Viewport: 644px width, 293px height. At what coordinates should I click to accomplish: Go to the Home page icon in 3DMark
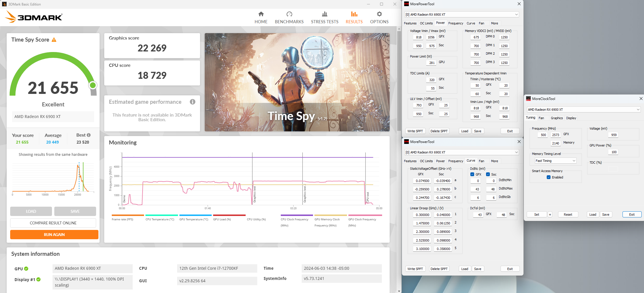coord(261,14)
